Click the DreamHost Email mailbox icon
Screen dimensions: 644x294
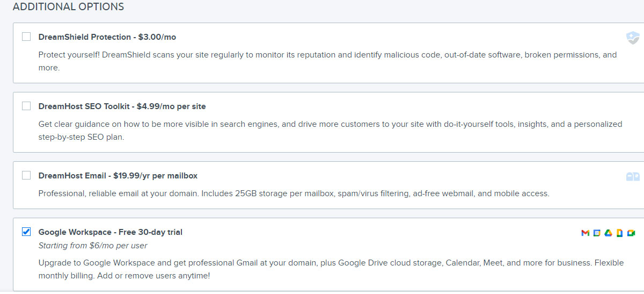(x=633, y=176)
